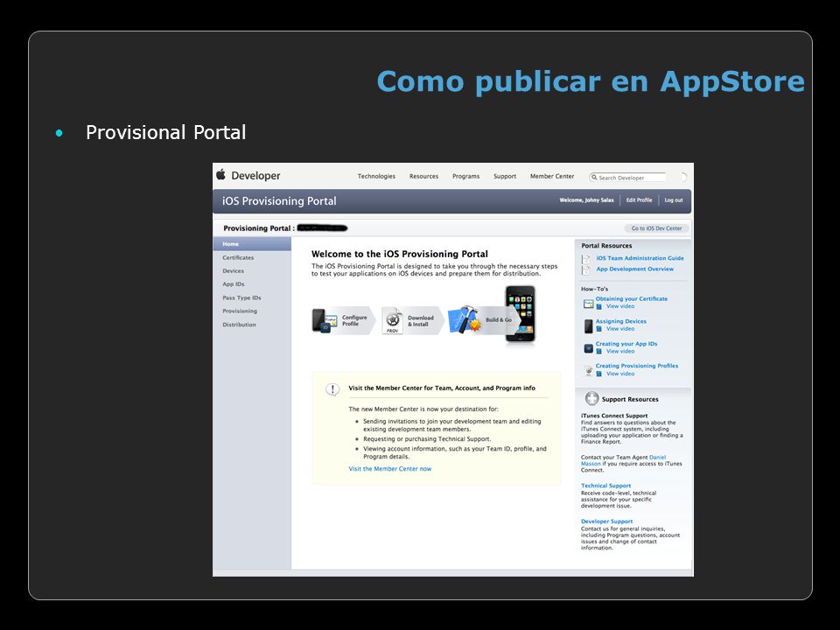
Task: Open Obtaining your Certificate link
Action: (632, 299)
